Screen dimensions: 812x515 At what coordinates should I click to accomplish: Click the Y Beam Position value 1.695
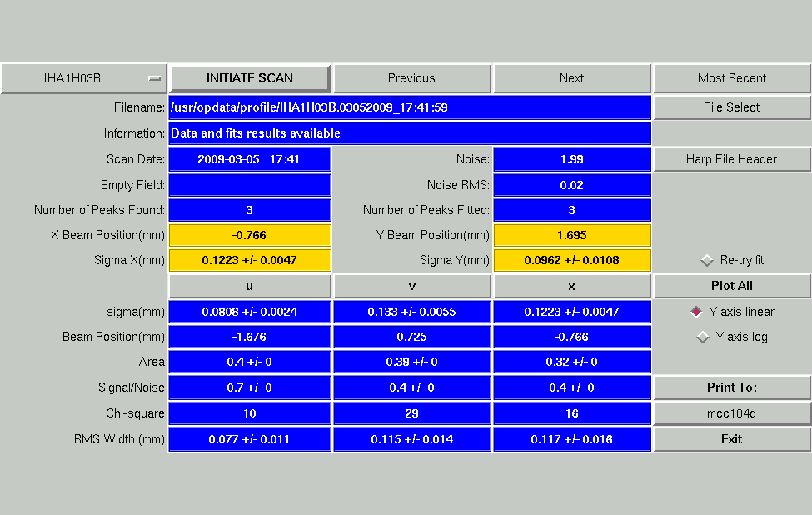pos(571,235)
